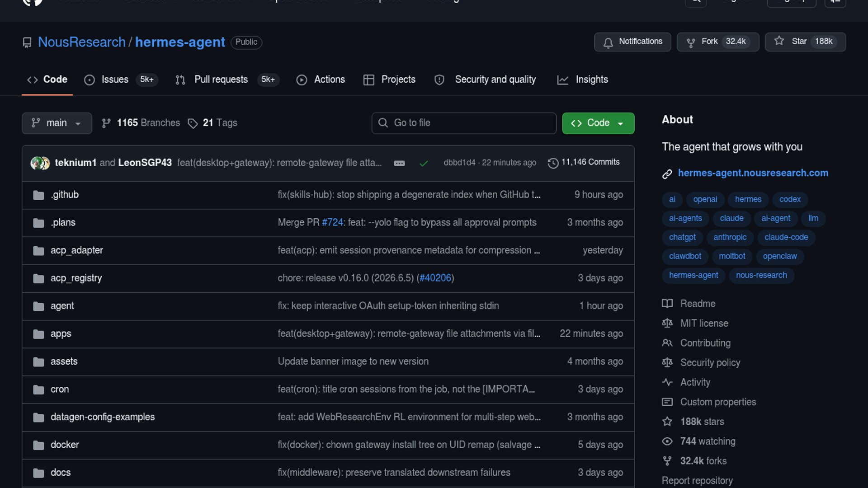868x488 pixels.
Task: Click the .plans folder icon
Action: click(38, 223)
